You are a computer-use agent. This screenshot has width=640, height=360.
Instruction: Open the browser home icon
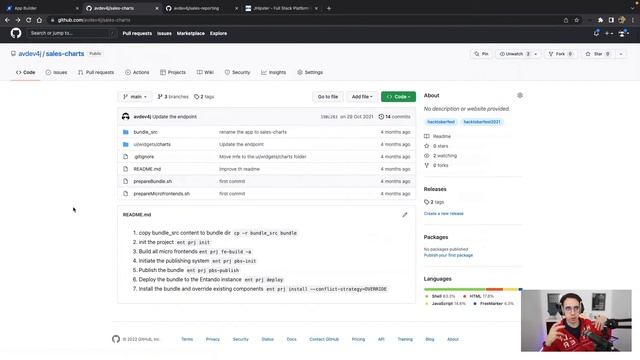click(39, 20)
